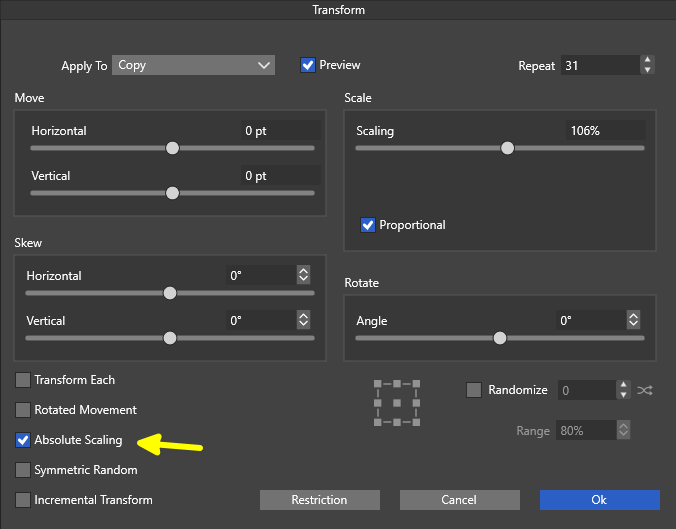Click the Move Horizontal slider handle
Image resolution: width=676 pixels, height=529 pixels.
point(172,148)
